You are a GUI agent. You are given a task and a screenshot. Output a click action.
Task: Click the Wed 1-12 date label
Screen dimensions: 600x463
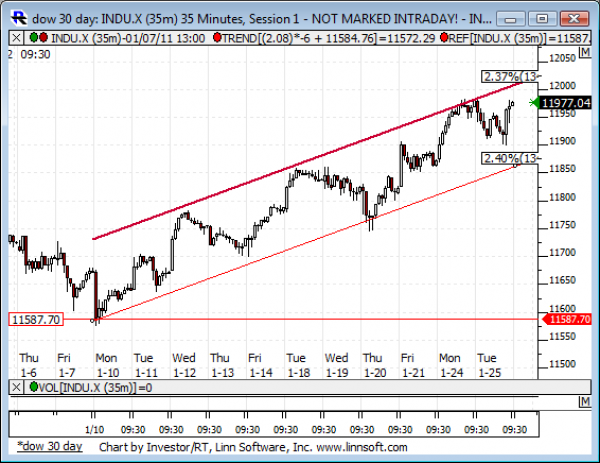click(x=184, y=365)
